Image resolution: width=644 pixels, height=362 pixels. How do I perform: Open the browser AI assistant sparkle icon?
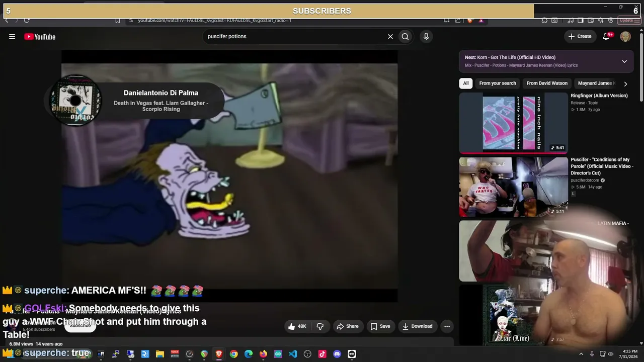coord(601,20)
